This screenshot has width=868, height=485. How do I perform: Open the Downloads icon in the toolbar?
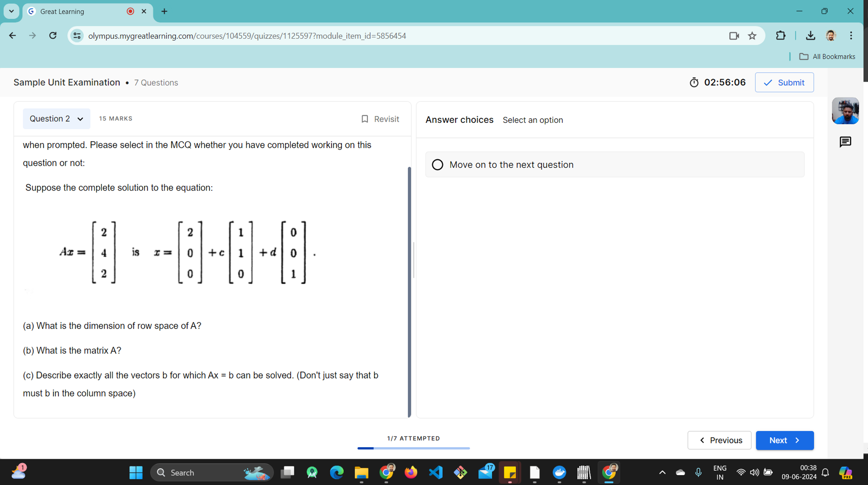(811, 36)
